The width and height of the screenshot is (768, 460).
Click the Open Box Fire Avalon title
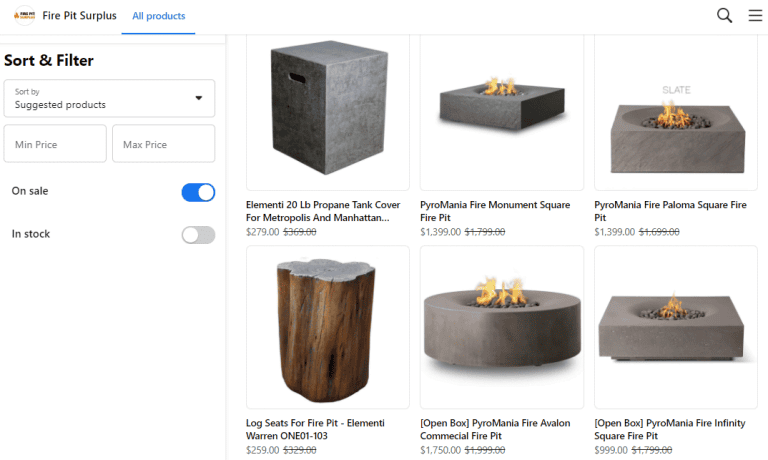[x=495, y=429]
